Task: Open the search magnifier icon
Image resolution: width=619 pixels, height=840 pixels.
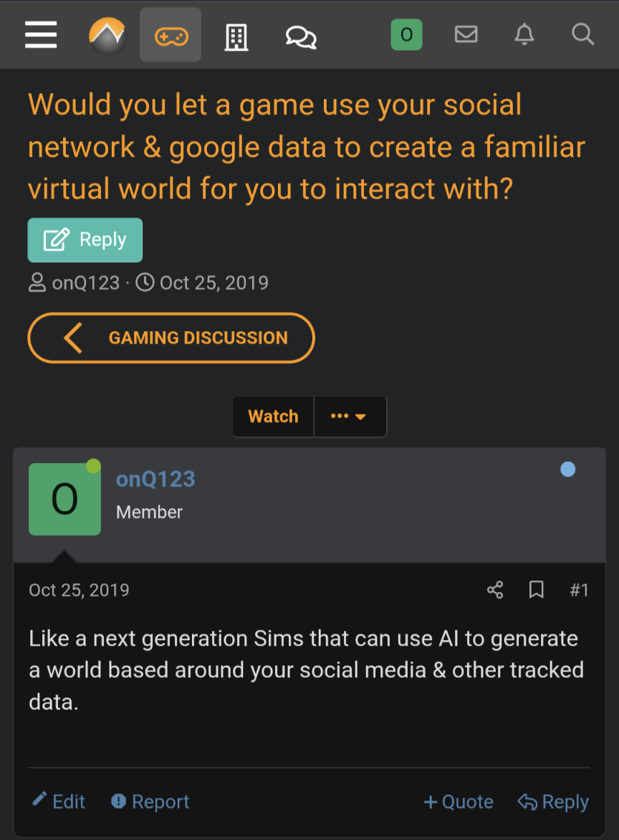Action: pos(582,34)
